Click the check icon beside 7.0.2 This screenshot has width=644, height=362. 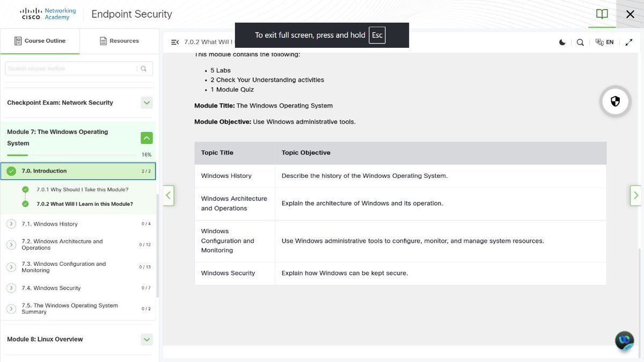(x=25, y=204)
